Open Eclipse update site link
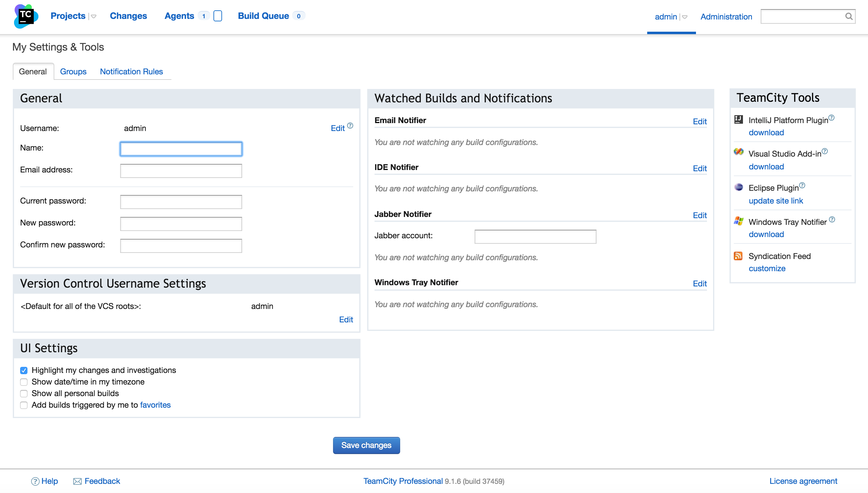 776,200
